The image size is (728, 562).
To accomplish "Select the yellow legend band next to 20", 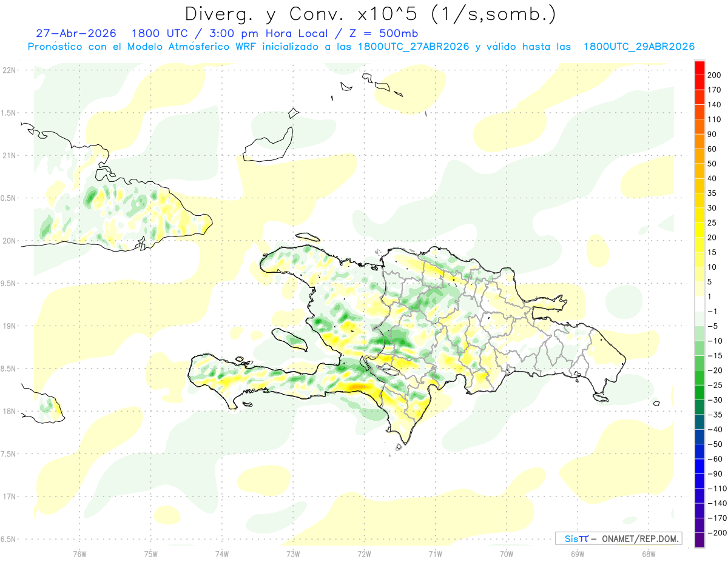I will 699,230.
